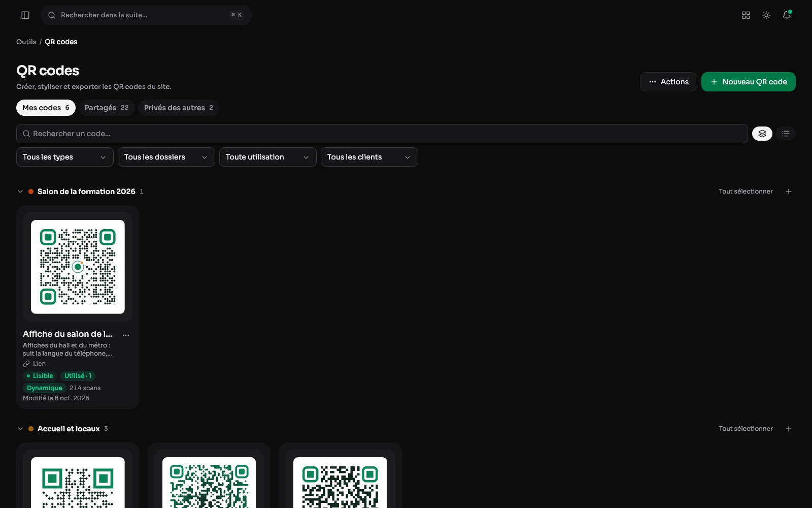Open the Affiche du salon QR code thumbnail

[x=78, y=267]
